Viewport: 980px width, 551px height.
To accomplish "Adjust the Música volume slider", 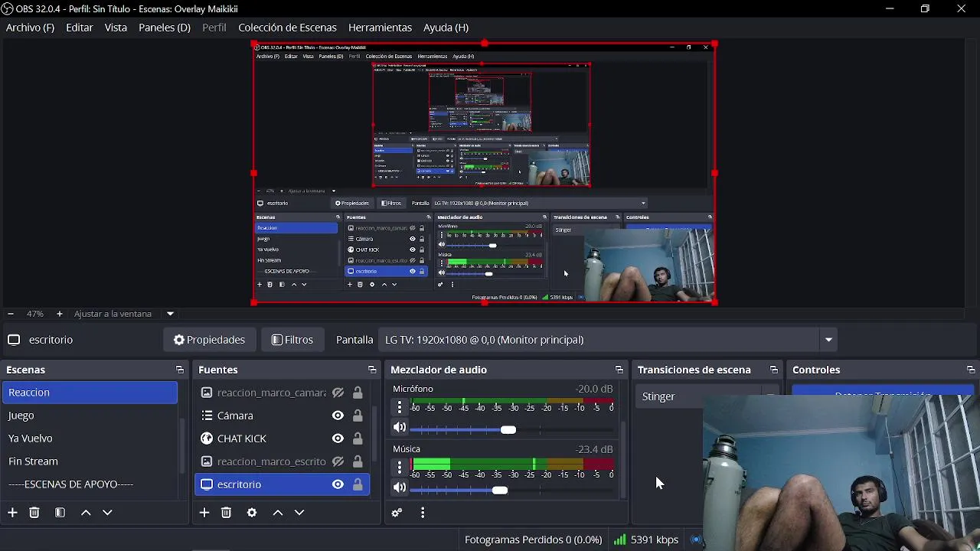I will (499, 490).
